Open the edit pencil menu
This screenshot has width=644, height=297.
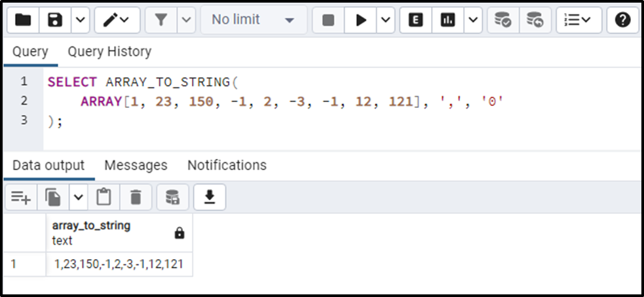click(x=117, y=20)
